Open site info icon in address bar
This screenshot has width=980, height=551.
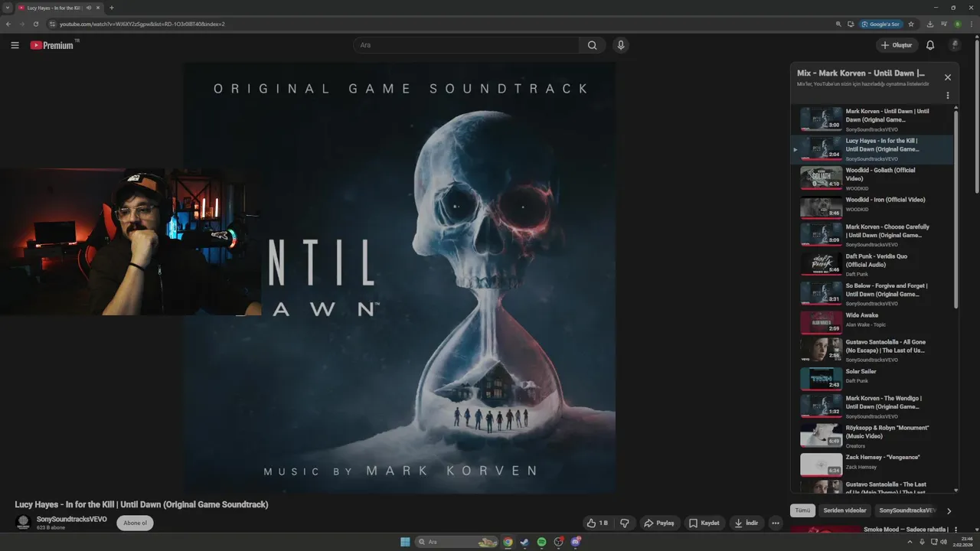pyautogui.click(x=52, y=24)
